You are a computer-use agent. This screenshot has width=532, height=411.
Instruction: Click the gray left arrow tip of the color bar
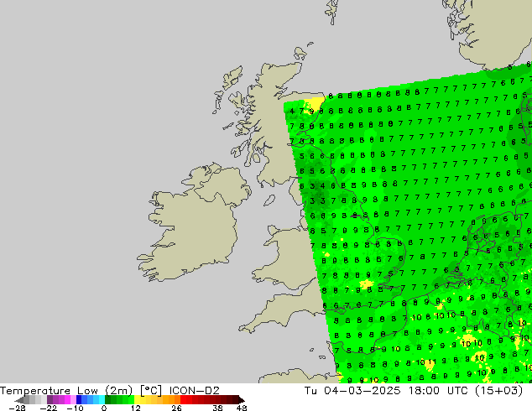(19, 400)
